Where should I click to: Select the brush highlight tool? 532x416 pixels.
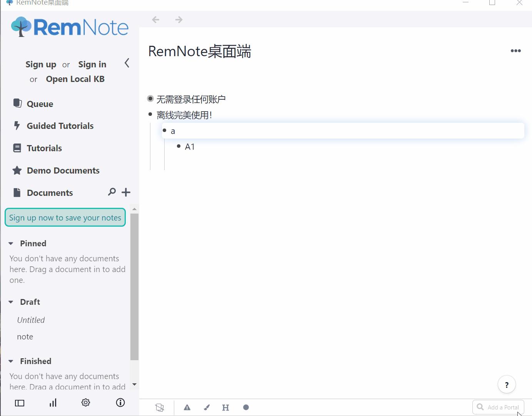click(207, 408)
